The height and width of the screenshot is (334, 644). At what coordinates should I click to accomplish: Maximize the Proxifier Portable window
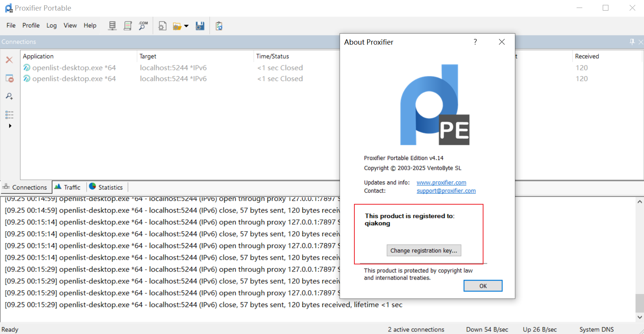[x=606, y=8]
